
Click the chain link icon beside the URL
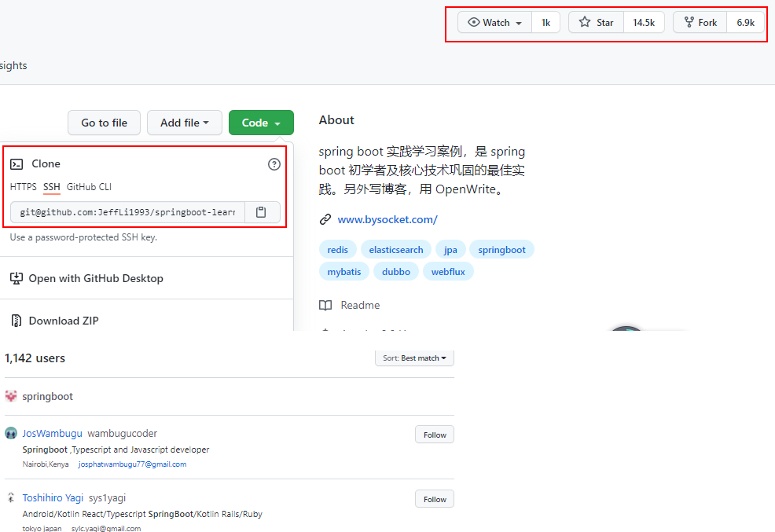[325, 219]
